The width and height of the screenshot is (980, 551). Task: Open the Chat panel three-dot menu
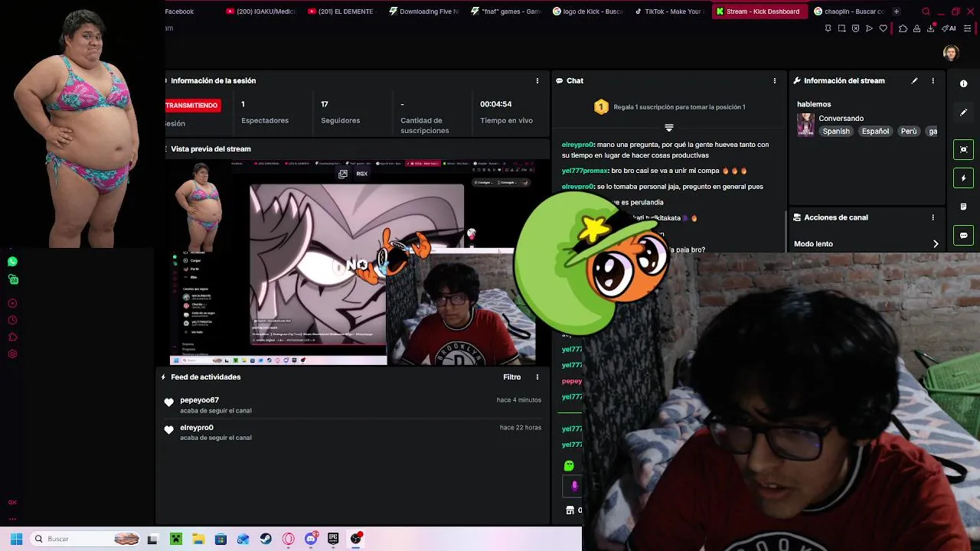pyautogui.click(x=775, y=80)
